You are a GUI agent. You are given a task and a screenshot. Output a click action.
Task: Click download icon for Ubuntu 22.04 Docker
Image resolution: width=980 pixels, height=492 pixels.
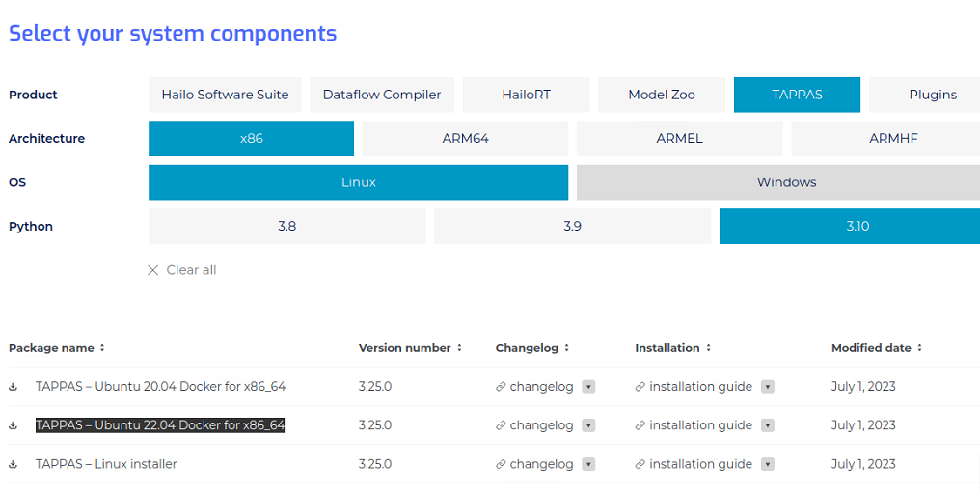[13, 425]
